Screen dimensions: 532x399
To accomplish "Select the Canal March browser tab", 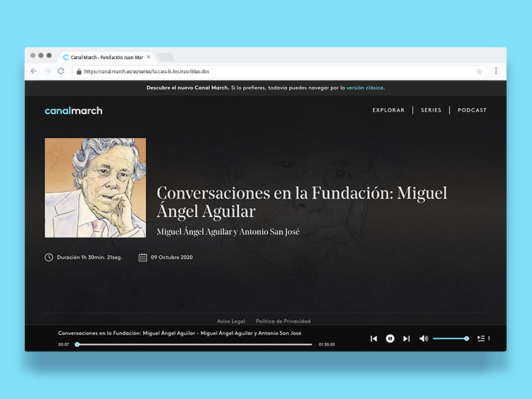I will coord(107,57).
